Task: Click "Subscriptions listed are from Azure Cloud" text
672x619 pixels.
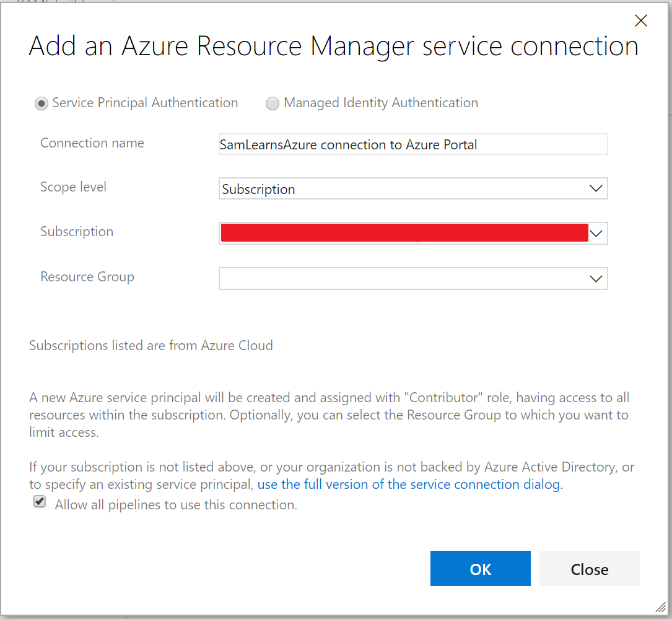Action: click(x=151, y=346)
